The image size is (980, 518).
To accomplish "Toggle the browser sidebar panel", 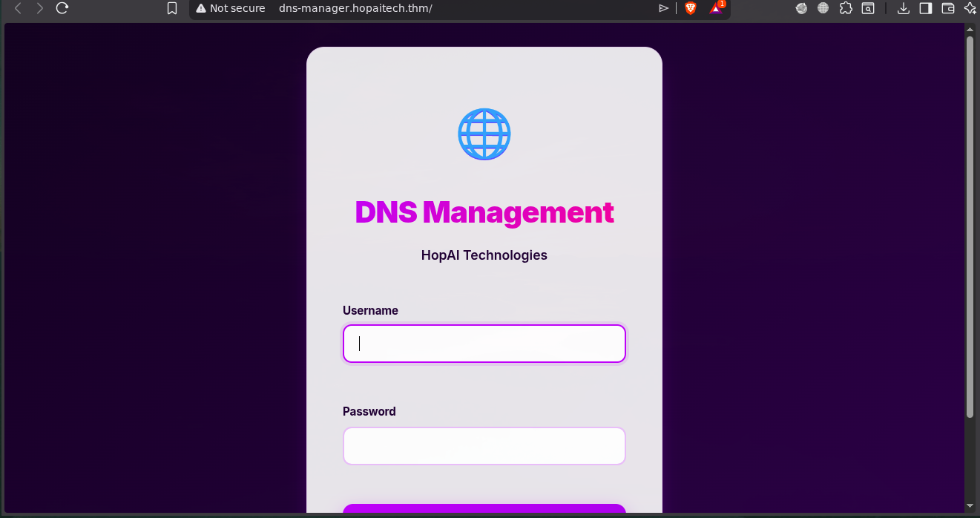I will click(925, 8).
